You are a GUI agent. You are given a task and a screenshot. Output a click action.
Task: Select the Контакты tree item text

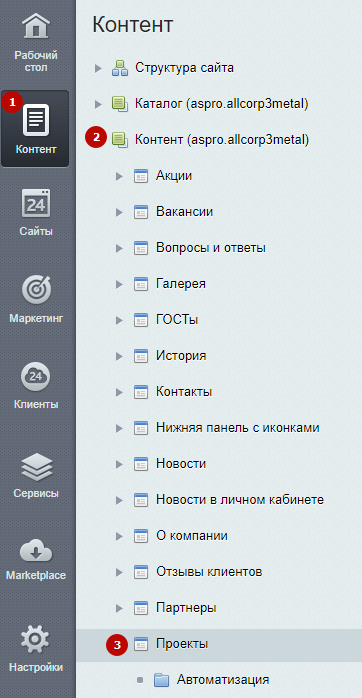tap(184, 392)
